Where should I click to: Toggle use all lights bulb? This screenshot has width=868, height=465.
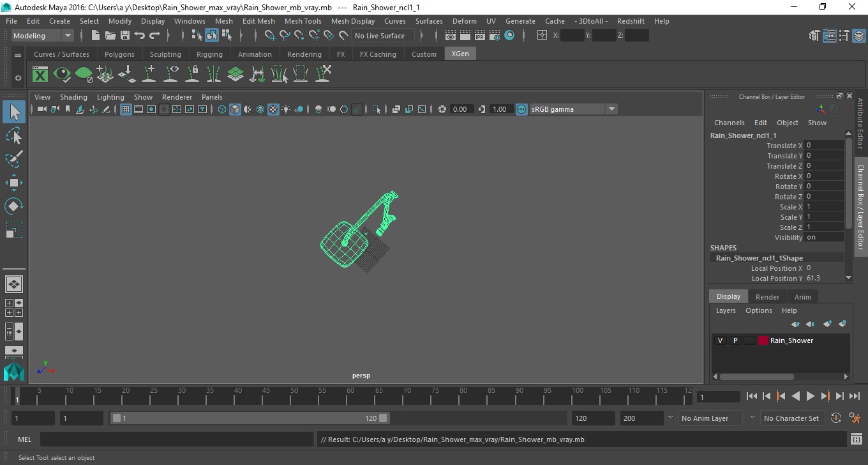pyautogui.click(x=286, y=109)
